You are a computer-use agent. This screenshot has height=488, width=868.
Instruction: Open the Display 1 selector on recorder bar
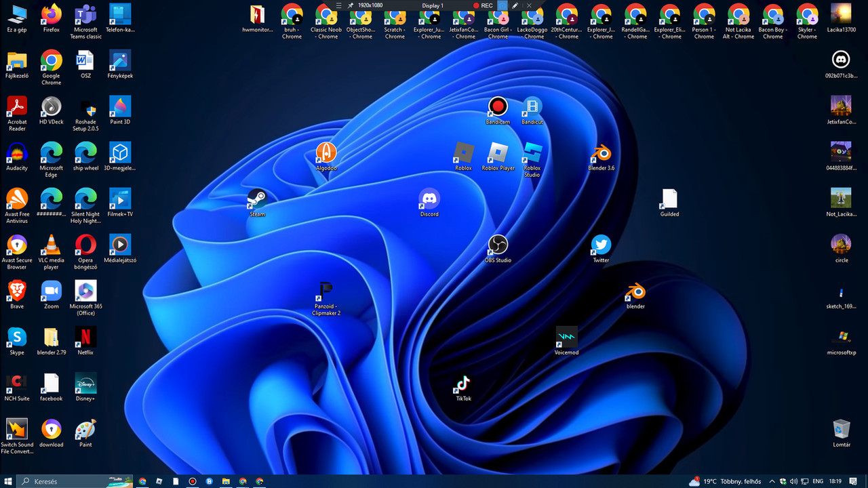pyautogui.click(x=433, y=5)
